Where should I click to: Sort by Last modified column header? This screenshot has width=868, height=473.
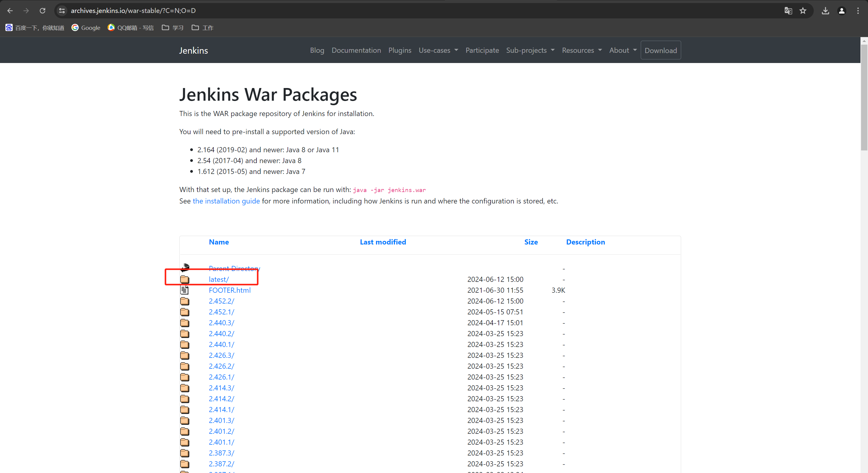383,242
